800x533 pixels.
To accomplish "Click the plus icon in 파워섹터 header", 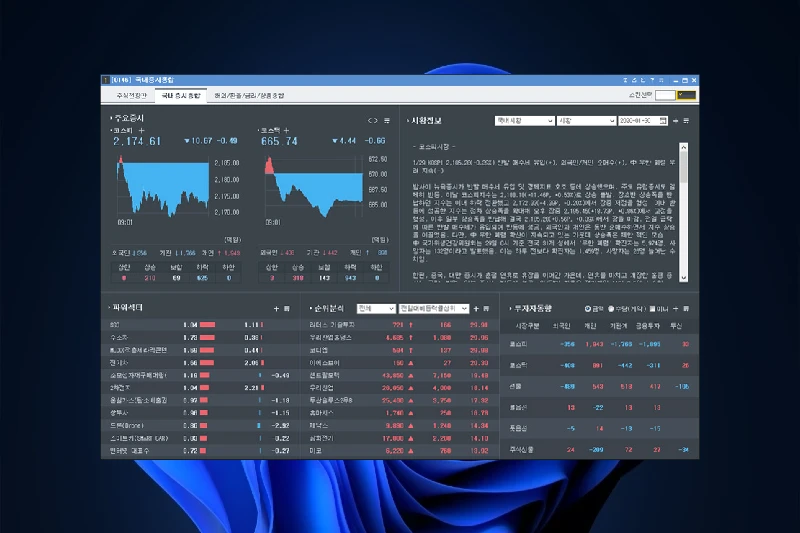I will [276, 309].
